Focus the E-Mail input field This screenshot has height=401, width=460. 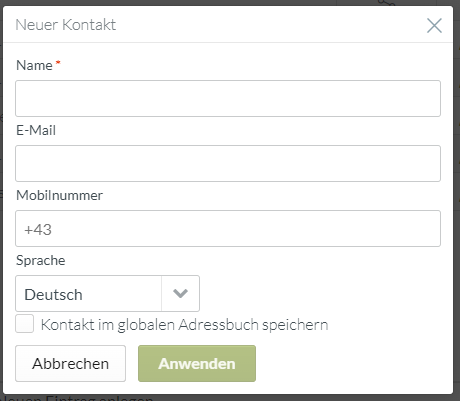pyautogui.click(x=228, y=163)
